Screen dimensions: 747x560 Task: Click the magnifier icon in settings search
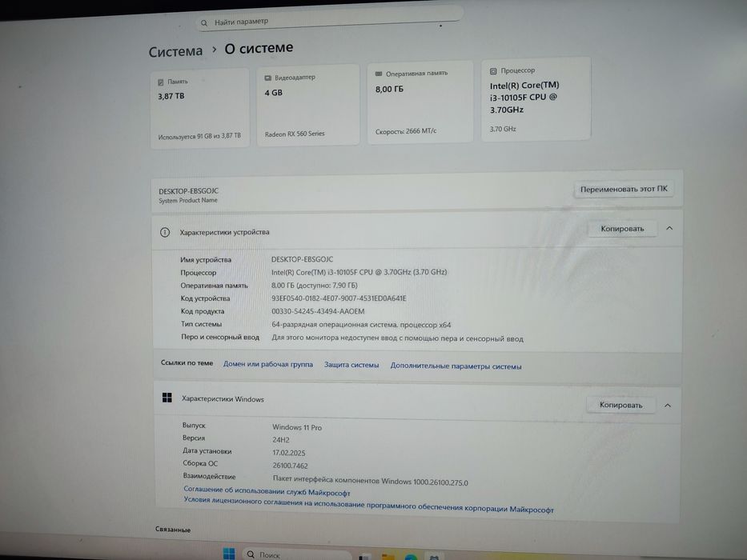pyautogui.click(x=204, y=23)
